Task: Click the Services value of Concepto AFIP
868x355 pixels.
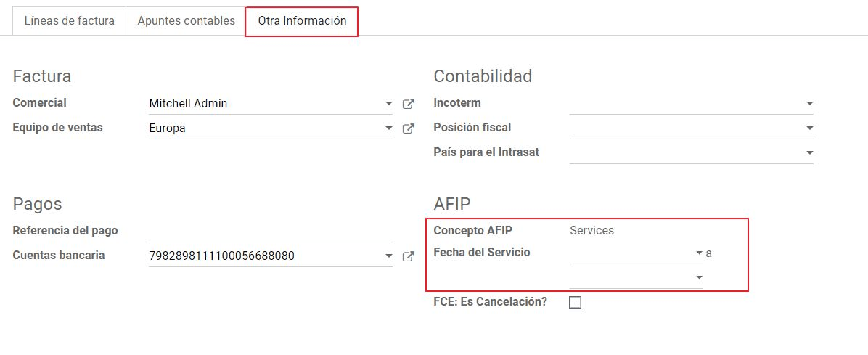Action: tap(591, 231)
